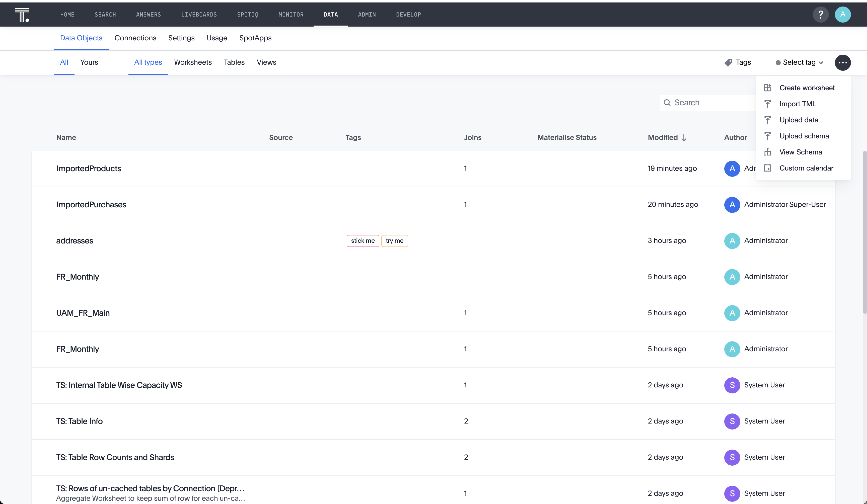Open the SpotIQ nav item
The image size is (867, 504).
pos(247,15)
